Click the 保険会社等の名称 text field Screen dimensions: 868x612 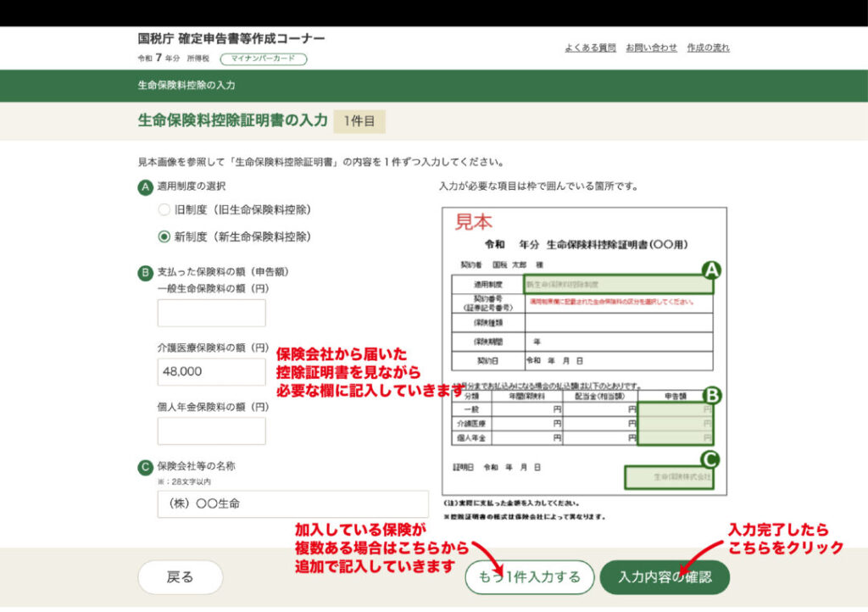[x=292, y=504]
